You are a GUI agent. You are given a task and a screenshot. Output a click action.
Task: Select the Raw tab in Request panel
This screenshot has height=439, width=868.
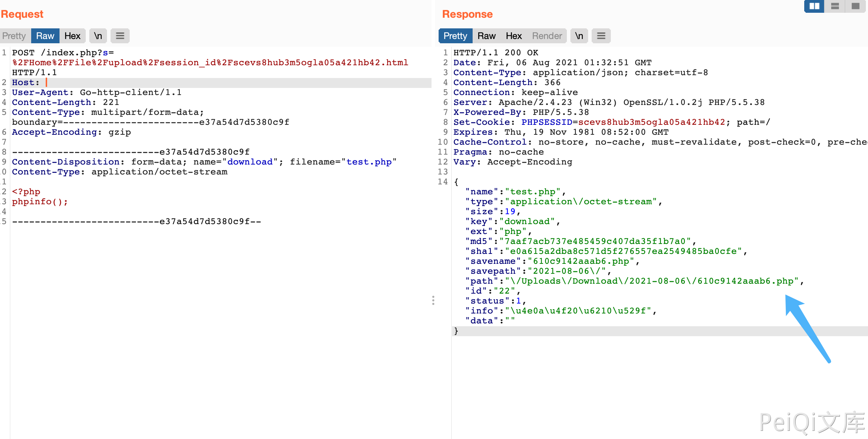click(x=45, y=35)
